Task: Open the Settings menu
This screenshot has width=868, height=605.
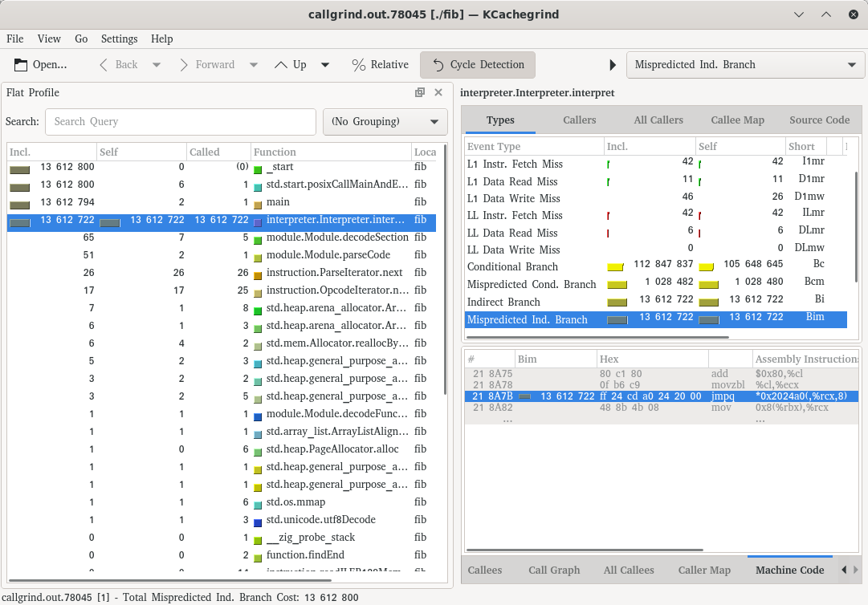Action: pos(119,39)
